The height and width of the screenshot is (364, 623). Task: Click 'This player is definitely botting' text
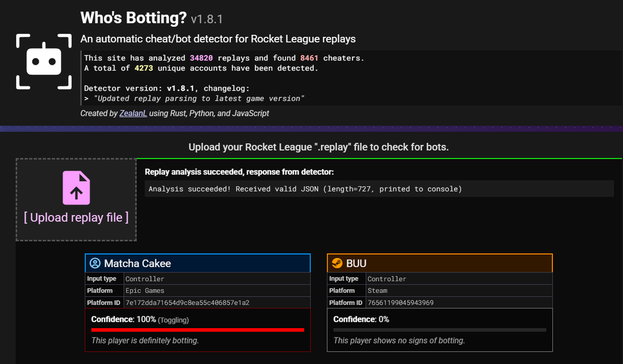pos(145,341)
